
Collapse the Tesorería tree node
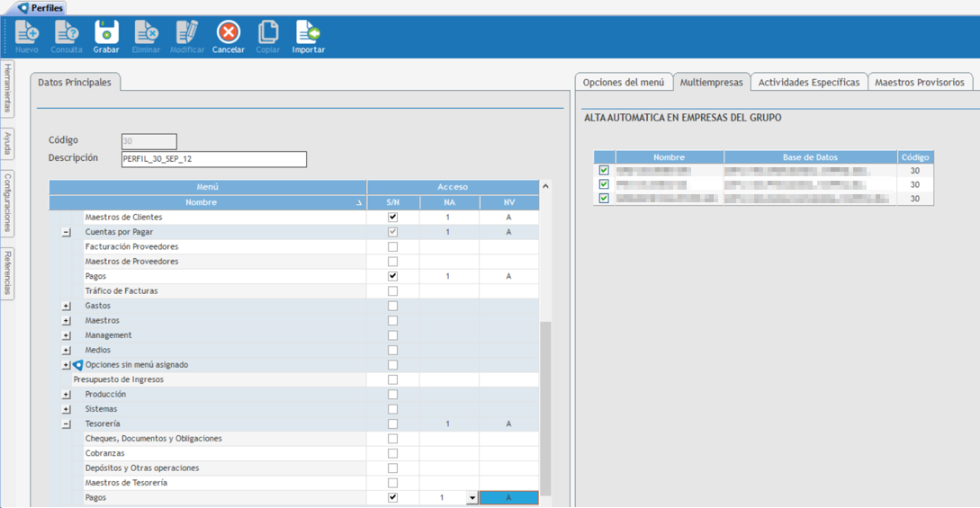[x=67, y=424]
